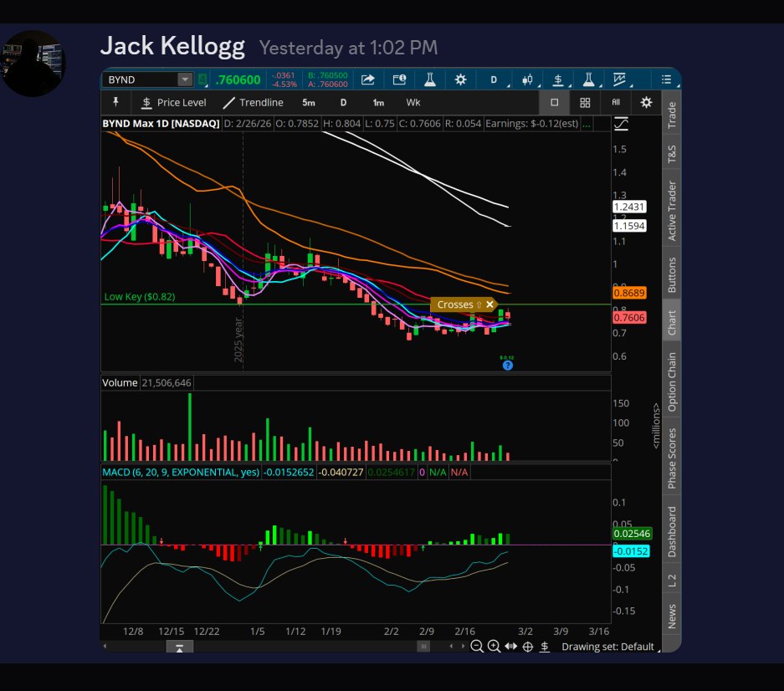Viewport: 784px width, 691px height.
Task: Open chart settings gear in top toolbar
Action: 460,79
